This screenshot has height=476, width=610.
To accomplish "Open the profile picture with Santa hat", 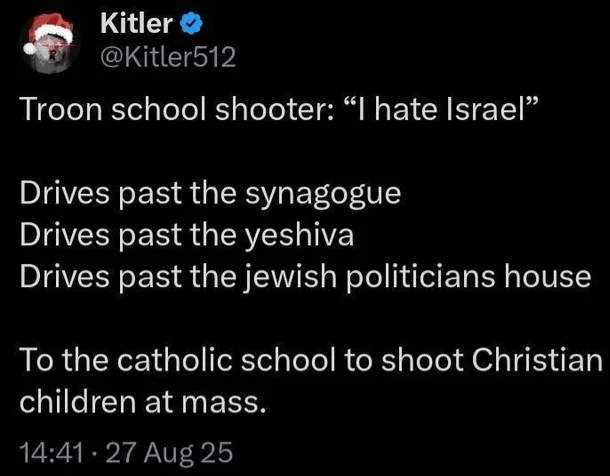I will pos(49,44).
